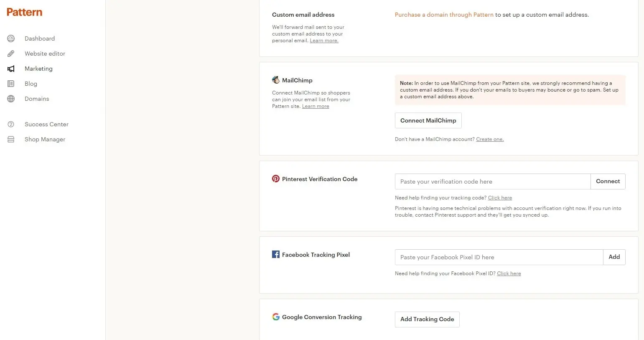Click the Blog document icon
The width and height of the screenshot is (644, 340).
click(11, 84)
